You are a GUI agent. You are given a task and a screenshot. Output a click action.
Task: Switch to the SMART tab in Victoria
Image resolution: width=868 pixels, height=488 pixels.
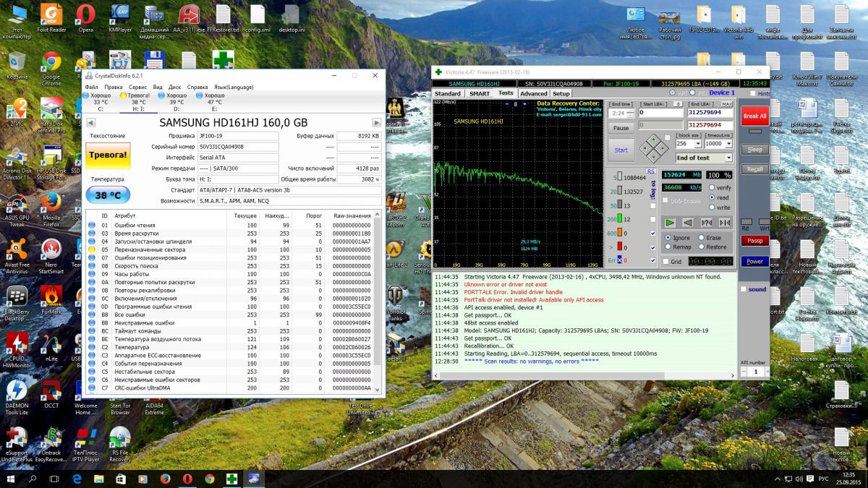(x=479, y=93)
